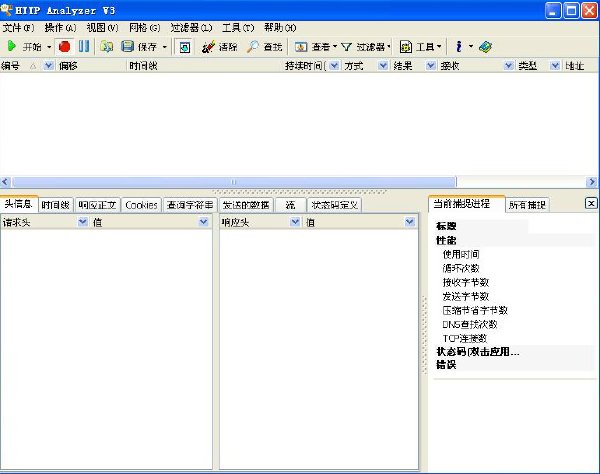The width and height of the screenshot is (600, 474).
Task: Click the Filter (过滤器) funnel icon
Action: click(346, 47)
